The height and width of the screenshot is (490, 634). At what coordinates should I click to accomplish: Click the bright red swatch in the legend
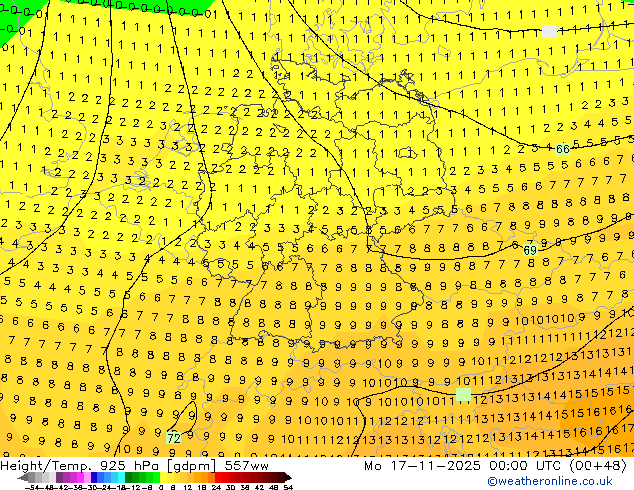point(218,477)
